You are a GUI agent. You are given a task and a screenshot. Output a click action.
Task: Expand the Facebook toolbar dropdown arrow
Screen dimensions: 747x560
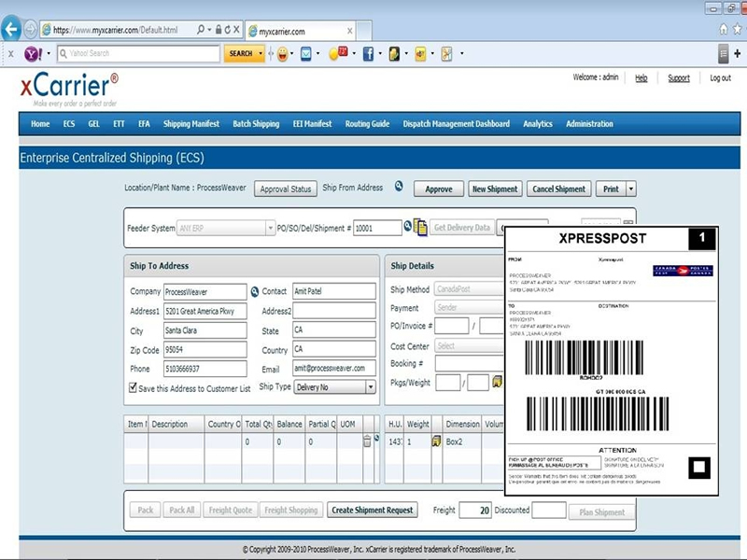[380, 53]
